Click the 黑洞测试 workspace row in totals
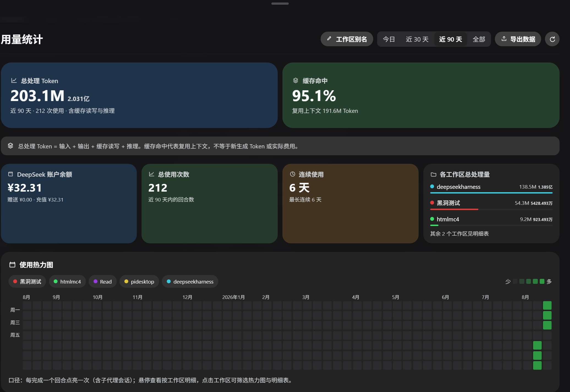 491,205
